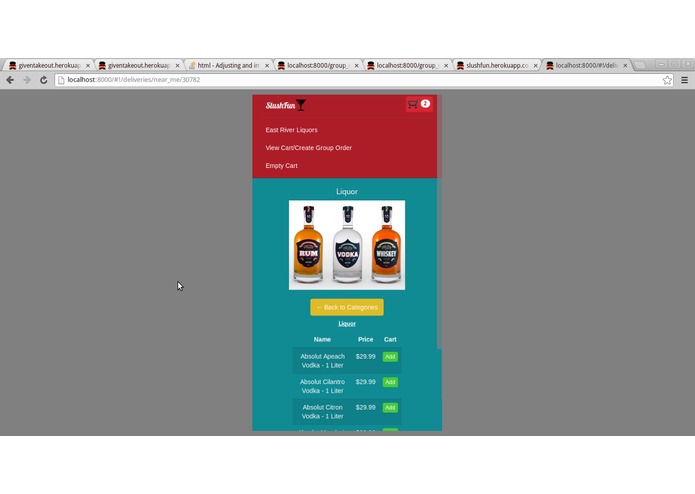695x494 pixels.
Task: Add Absolut Cilantro Vodka to cart
Action: (x=390, y=382)
